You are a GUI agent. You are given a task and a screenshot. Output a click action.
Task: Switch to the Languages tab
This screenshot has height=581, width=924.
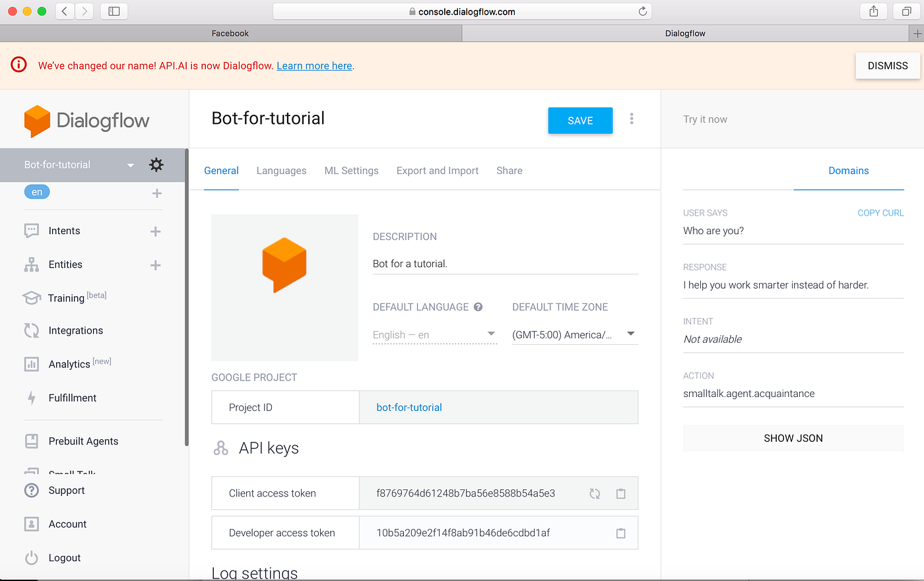(281, 170)
